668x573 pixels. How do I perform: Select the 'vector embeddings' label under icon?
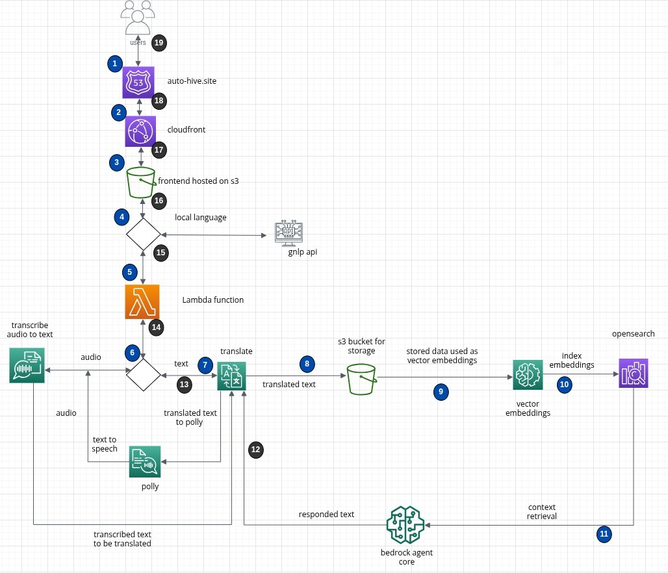click(528, 409)
